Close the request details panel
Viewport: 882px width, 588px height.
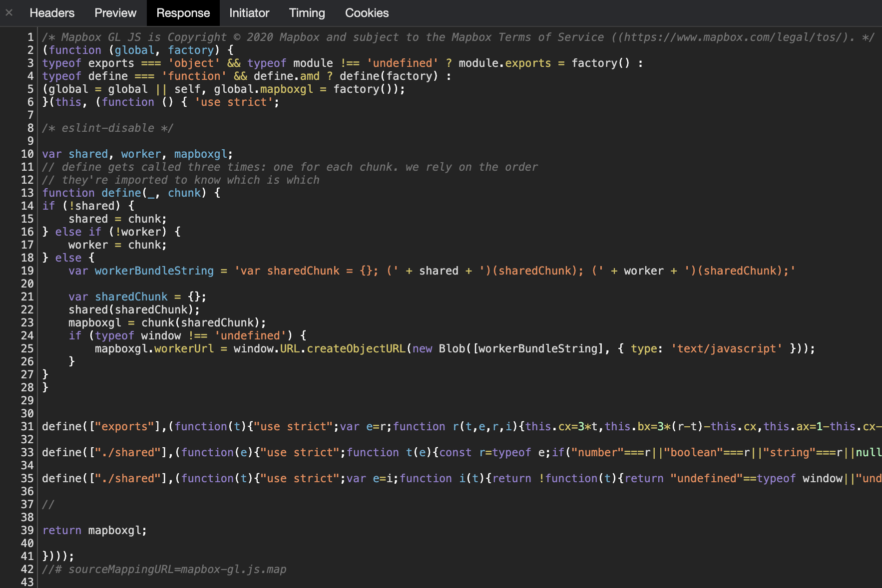click(9, 13)
